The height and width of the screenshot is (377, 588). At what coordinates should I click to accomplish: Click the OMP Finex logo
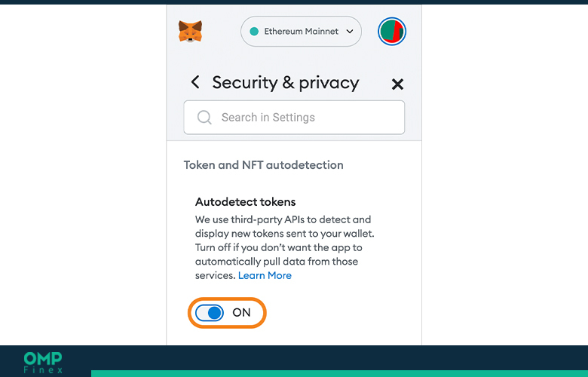(43, 363)
